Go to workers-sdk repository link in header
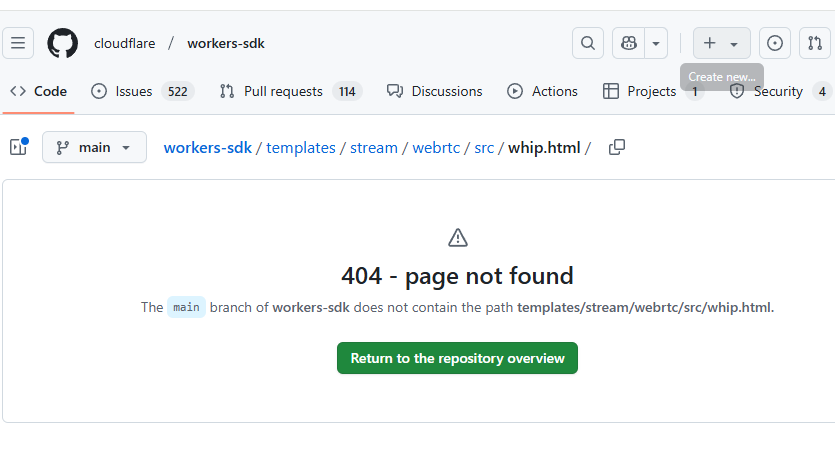The image size is (835, 450). 226,43
